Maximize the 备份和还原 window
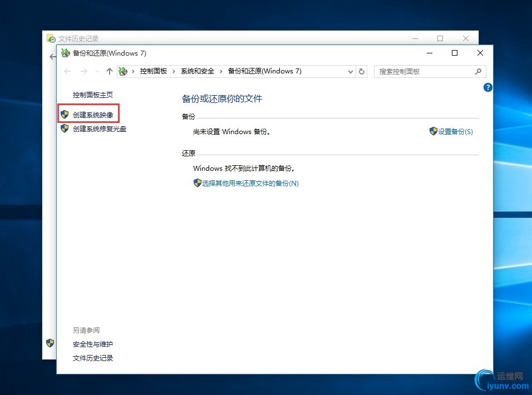This screenshot has width=532, height=395. (x=455, y=53)
